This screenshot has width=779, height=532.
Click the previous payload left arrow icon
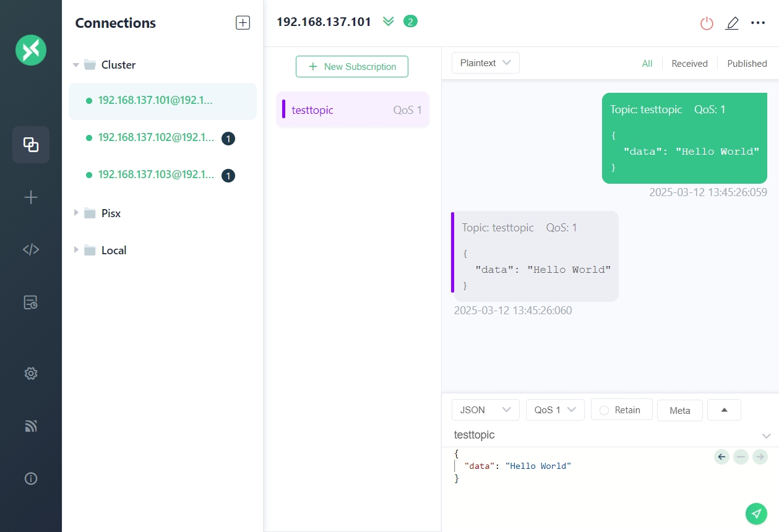pos(721,457)
